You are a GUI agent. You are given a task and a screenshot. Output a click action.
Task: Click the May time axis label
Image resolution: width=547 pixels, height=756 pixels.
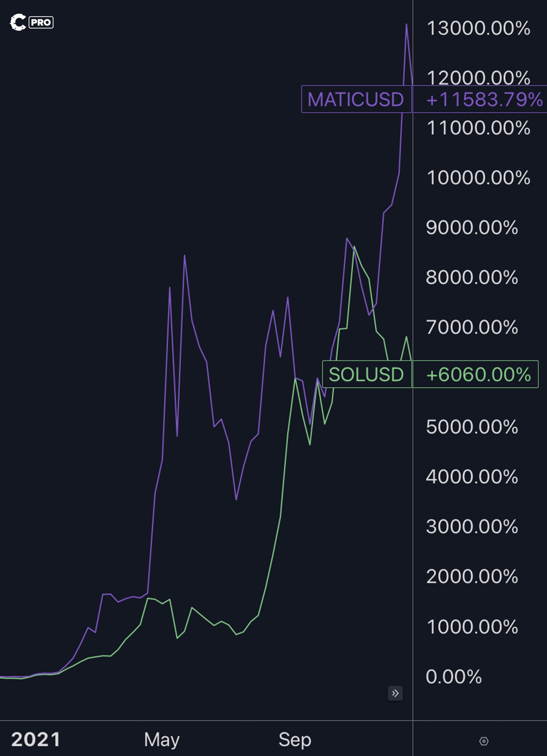click(162, 739)
